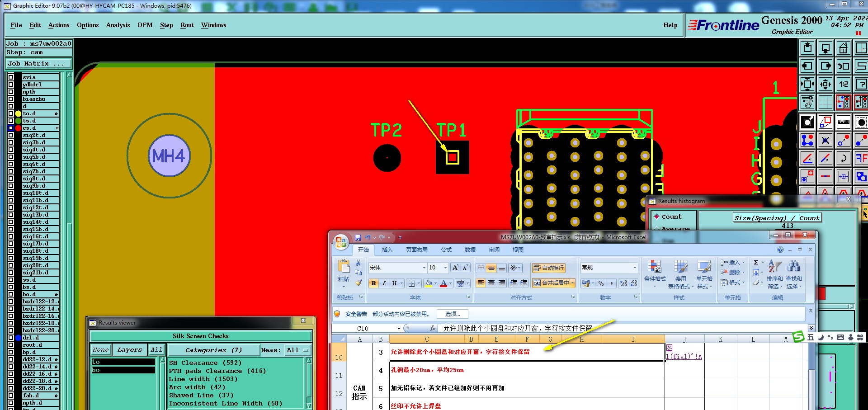Expand the Excel formula bar
868x410 pixels.
pos(811,328)
